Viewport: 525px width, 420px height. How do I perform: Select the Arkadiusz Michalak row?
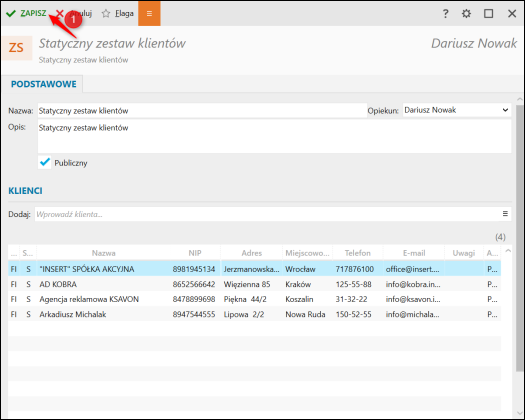(254, 314)
